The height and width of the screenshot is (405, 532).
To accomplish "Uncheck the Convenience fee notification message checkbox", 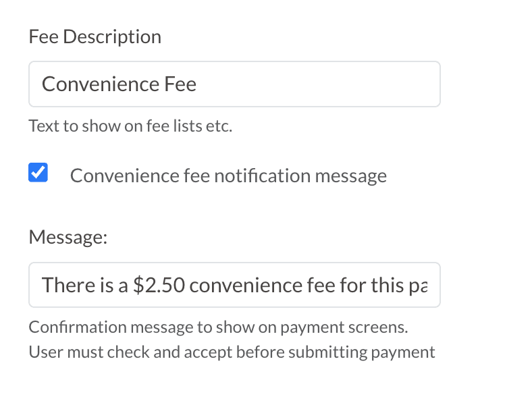I will tap(38, 173).
